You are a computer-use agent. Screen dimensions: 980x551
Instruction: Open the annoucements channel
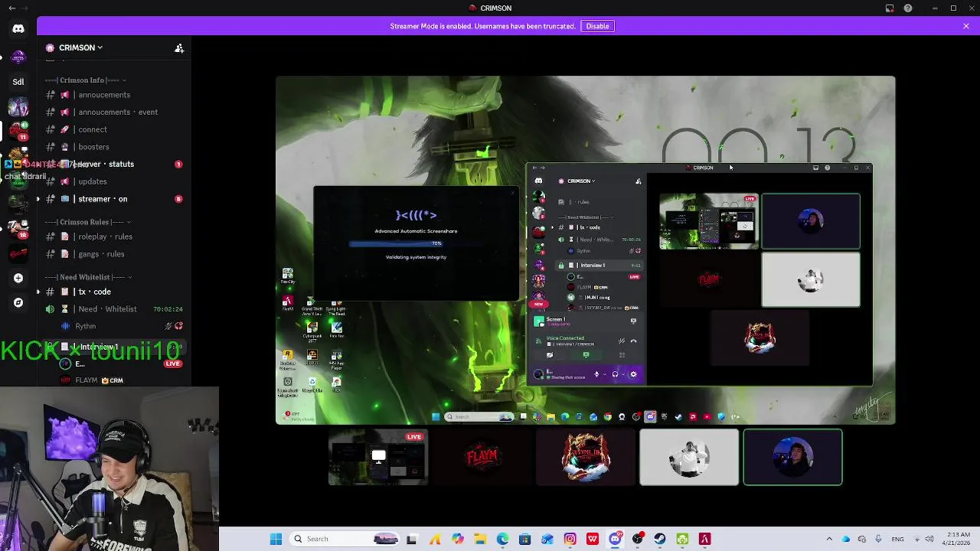point(113,95)
